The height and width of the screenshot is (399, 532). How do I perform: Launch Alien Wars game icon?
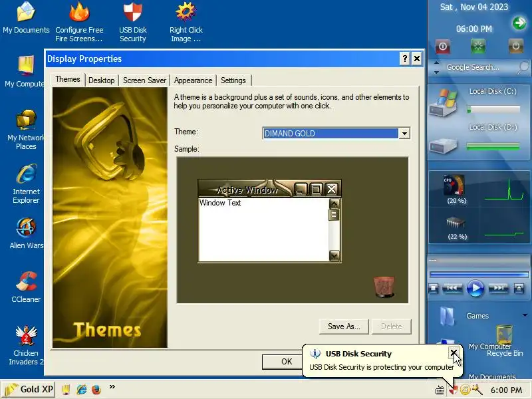[26, 233]
